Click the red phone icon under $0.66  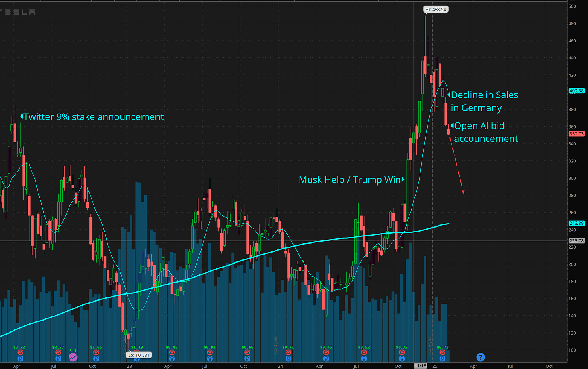click(x=248, y=352)
